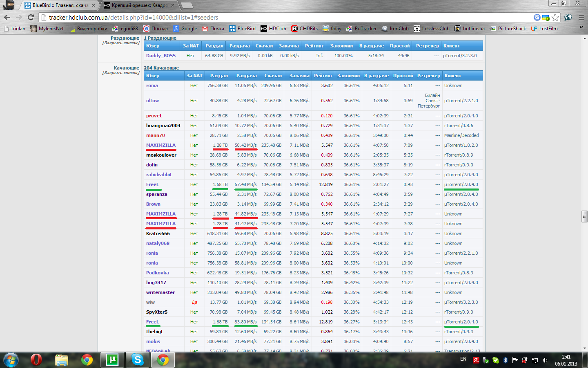The image size is (588, 368).
Task: Open user writemaster's profile link
Action: 160,292
